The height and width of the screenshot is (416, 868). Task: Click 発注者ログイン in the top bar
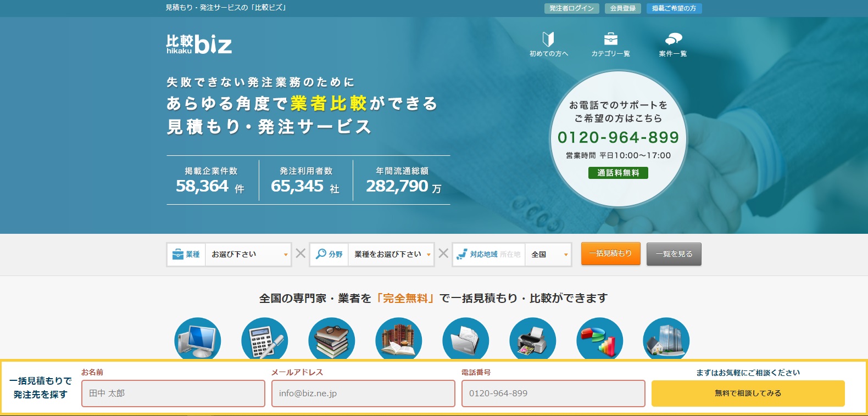[571, 8]
